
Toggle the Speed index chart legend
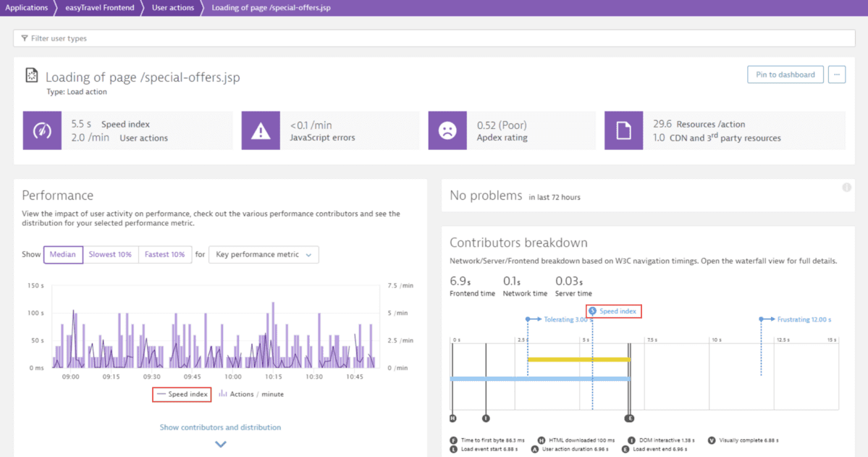(x=181, y=394)
